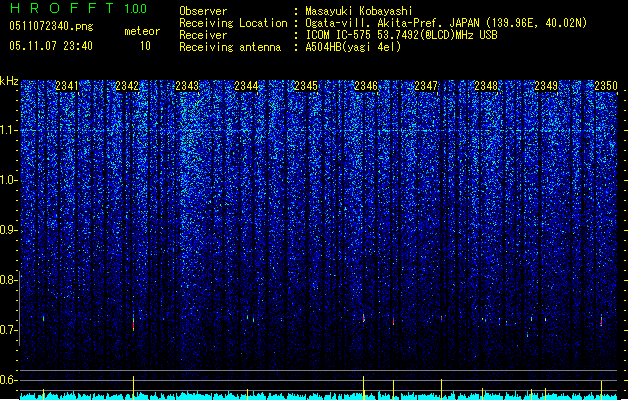Click the 2347 time marker
The image size is (629, 400).
click(426, 86)
